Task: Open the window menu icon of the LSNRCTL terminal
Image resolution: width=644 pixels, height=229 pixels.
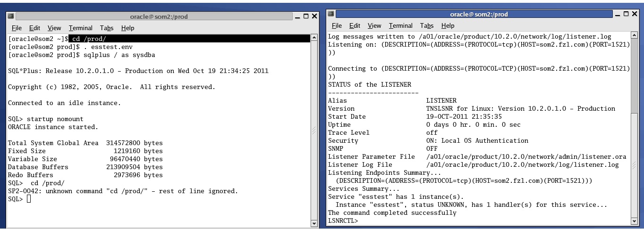Action: (x=331, y=14)
